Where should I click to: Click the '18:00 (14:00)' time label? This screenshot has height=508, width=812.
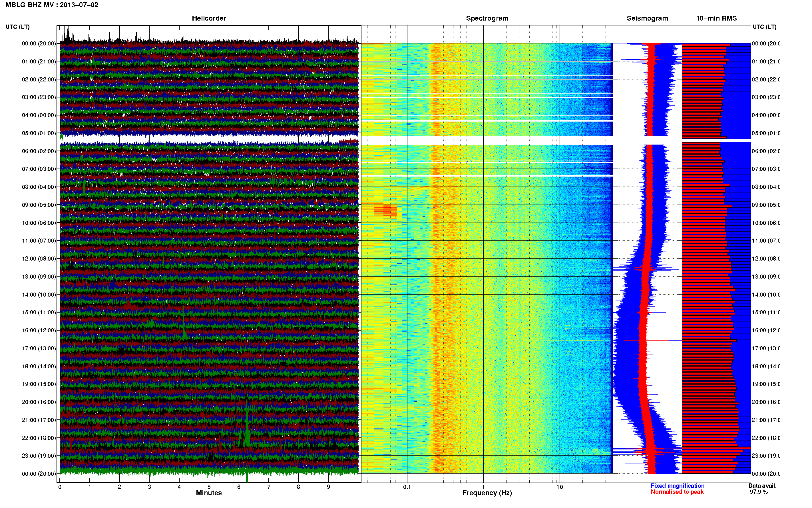(x=39, y=367)
